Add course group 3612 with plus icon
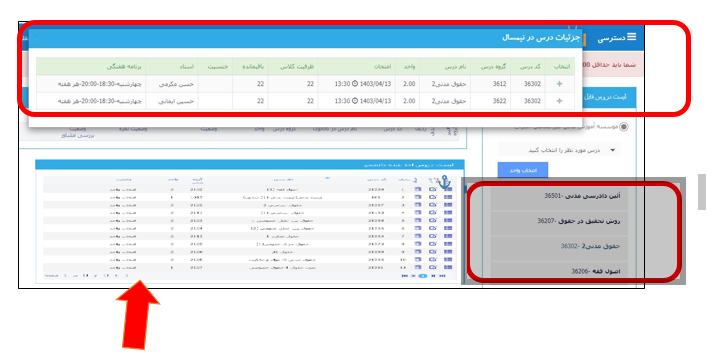 click(559, 84)
